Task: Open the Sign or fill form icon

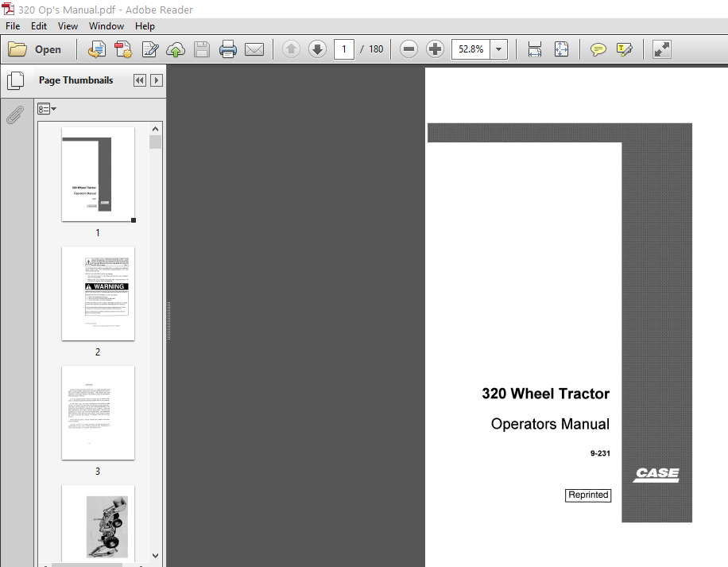Action: click(x=150, y=49)
